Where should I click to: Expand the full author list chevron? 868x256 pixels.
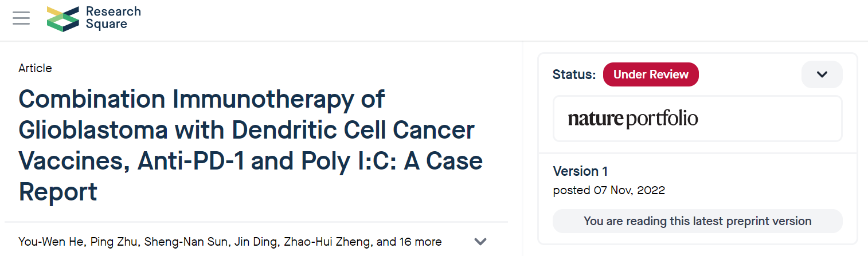pyautogui.click(x=480, y=242)
